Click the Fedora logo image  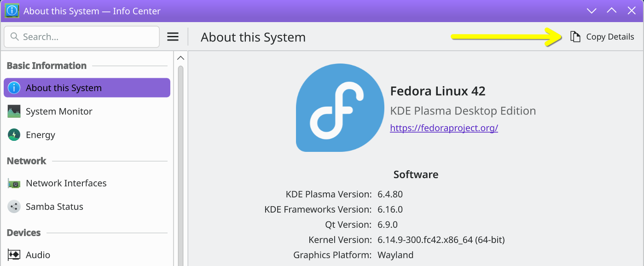340,108
